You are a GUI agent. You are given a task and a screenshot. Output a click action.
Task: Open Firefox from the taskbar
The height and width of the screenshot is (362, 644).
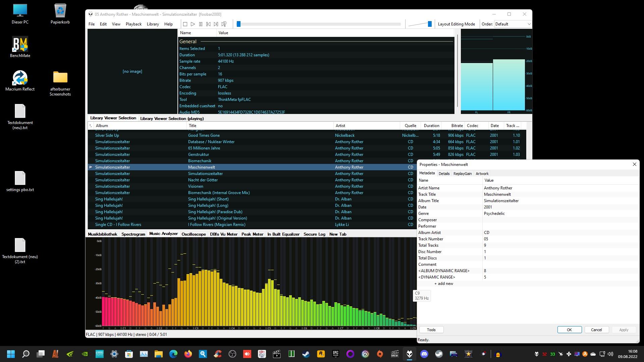[188, 354]
